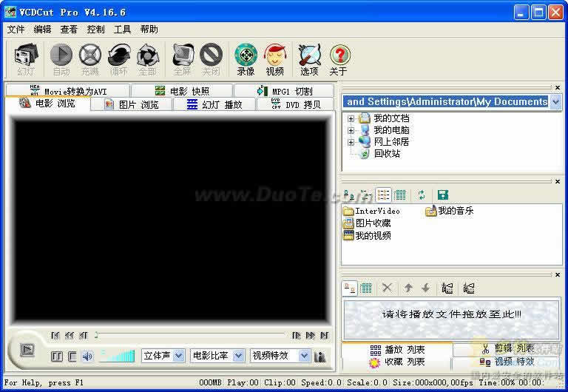This screenshot has width=568, height=392.
Task: Open the 工具 menu
Action: click(122, 30)
